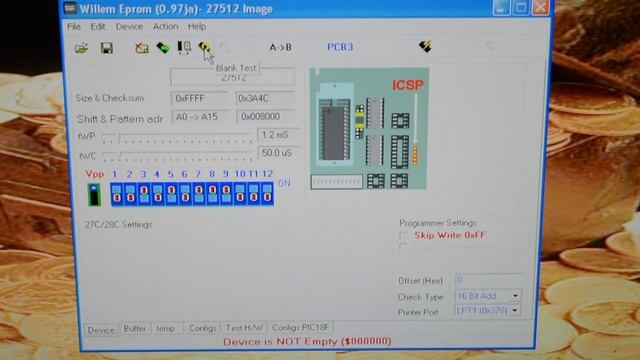Open the Edit menu
The height and width of the screenshot is (360, 640).
[98, 27]
